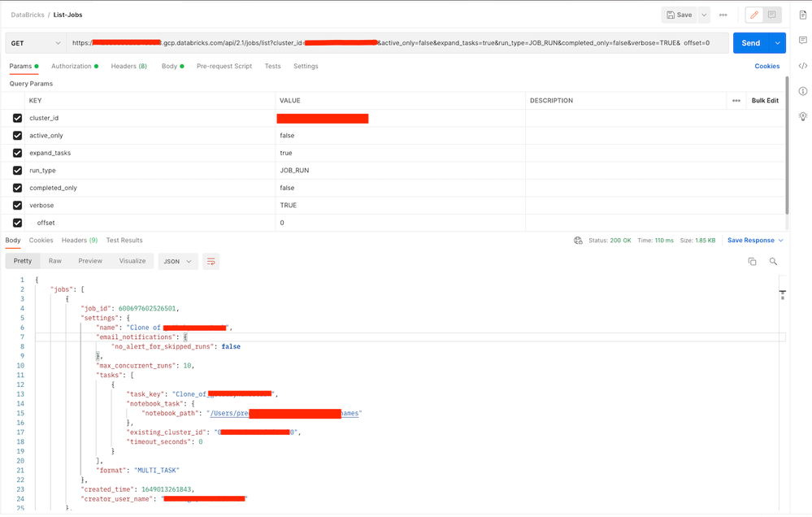812x517 pixels.
Task: Copy the response body using copy icon
Action: click(x=752, y=261)
